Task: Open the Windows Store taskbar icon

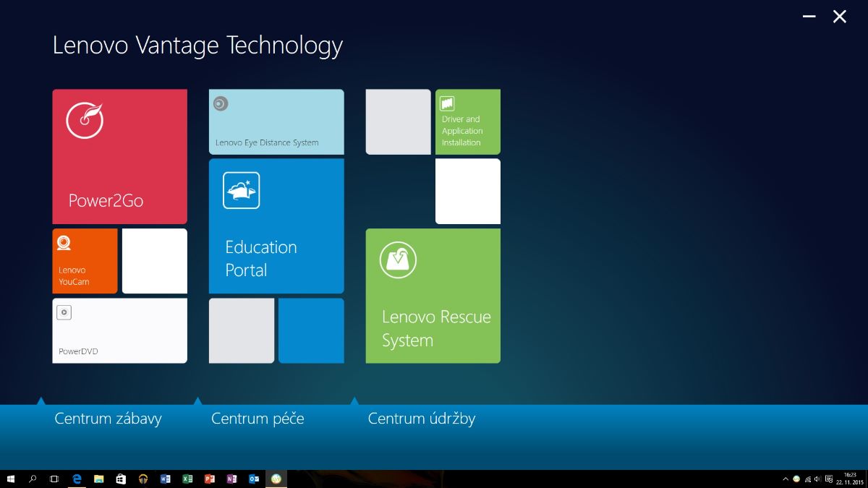Action: 121,479
